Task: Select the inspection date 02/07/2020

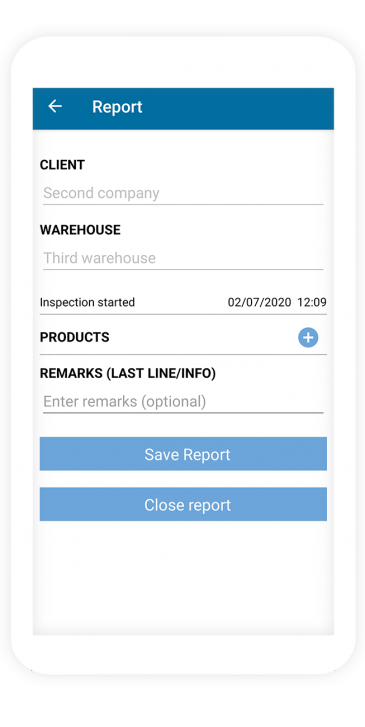Action: [x=259, y=302]
